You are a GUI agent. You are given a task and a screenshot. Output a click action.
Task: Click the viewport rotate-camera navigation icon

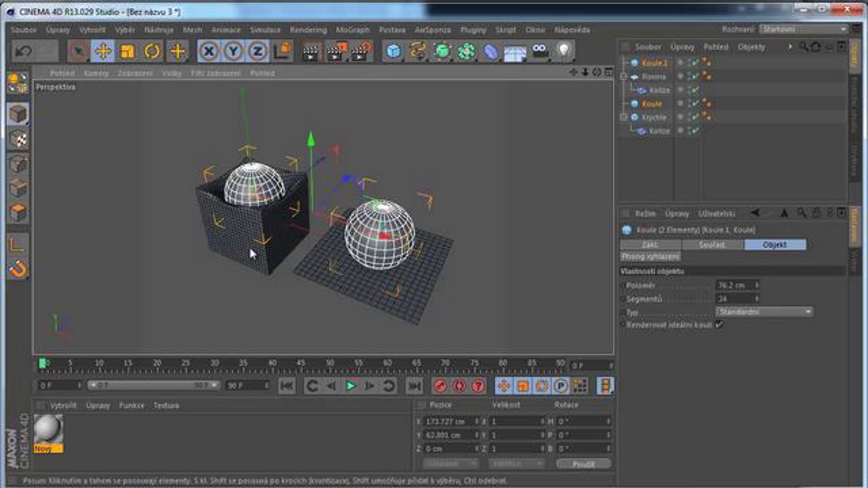tap(597, 72)
